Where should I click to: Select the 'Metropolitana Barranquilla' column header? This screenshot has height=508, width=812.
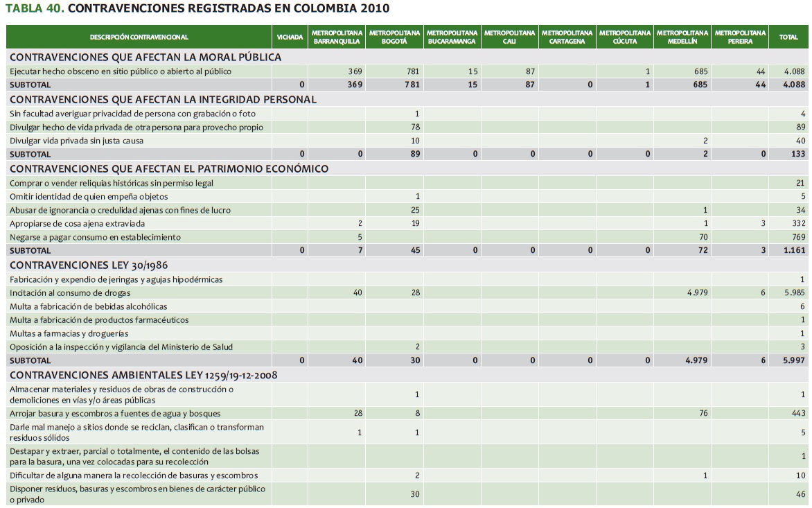pos(337,37)
